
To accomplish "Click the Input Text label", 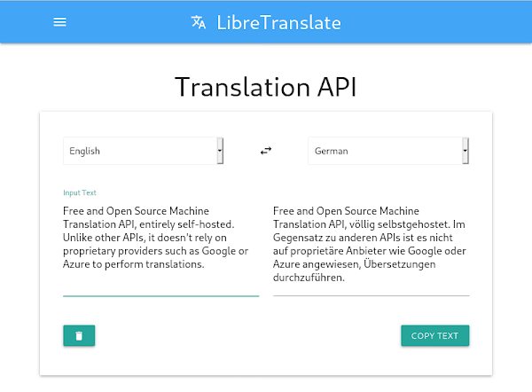I will (x=80, y=192).
